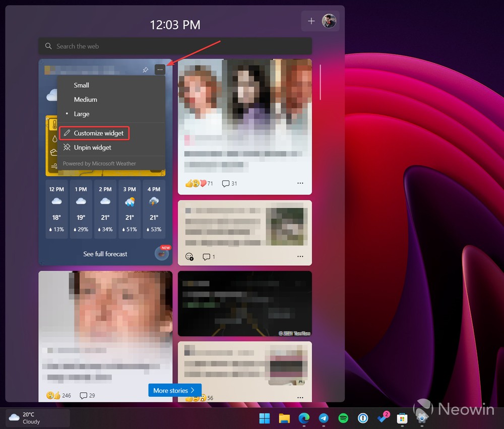
Task: Click the Windows Start button
Action: coord(265,418)
